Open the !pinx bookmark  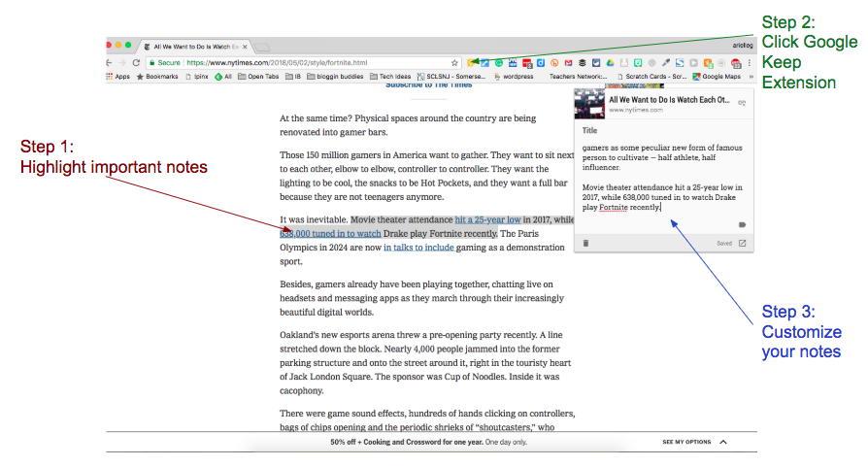click(x=196, y=77)
